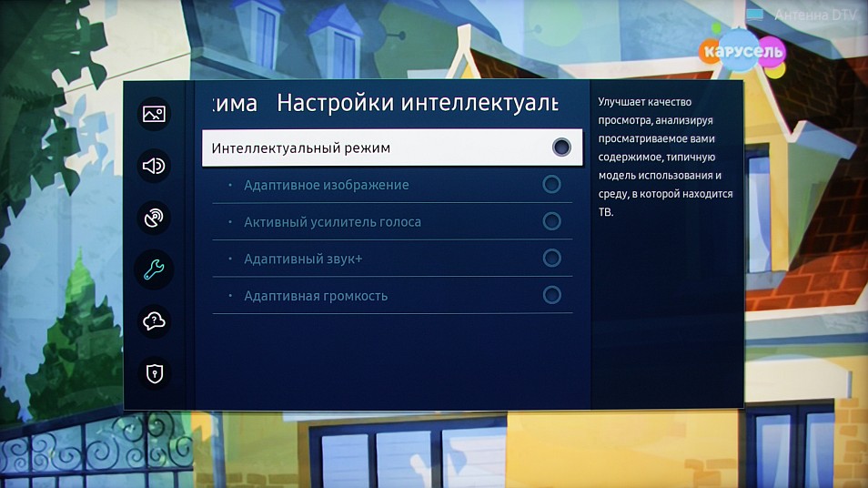Screen dimensions: 868x488
Task: Enable Адаптивное изображение radio button
Action: (x=551, y=185)
